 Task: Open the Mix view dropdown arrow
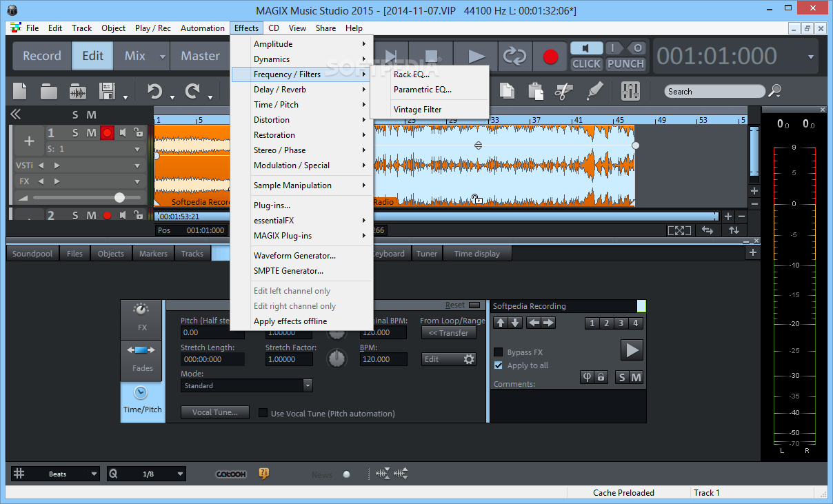(163, 57)
